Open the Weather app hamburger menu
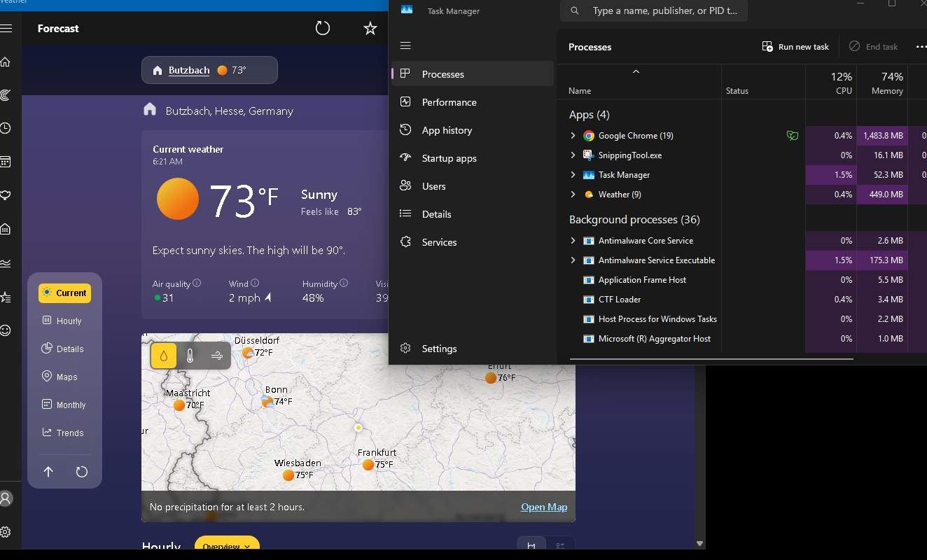The height and width of the screenshot is (560, 927). 6,29
